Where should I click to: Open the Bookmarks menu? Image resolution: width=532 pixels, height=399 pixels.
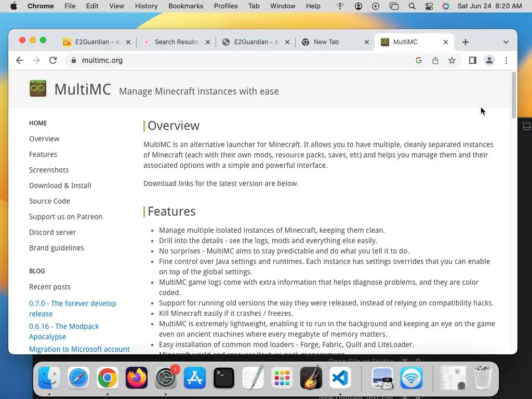186,6
